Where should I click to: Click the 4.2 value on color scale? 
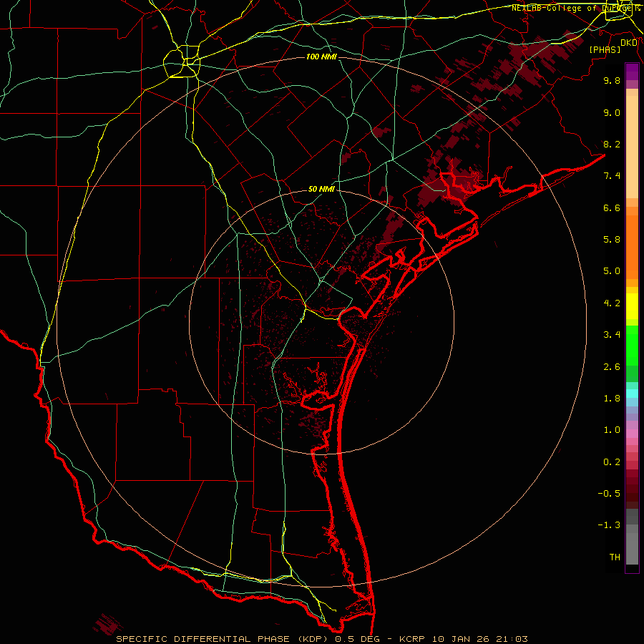pyautogui.click(x=612, y=303)
